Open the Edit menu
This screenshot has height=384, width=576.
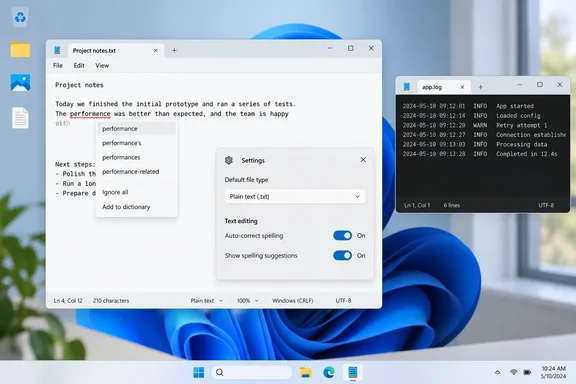tap(79, 65)
